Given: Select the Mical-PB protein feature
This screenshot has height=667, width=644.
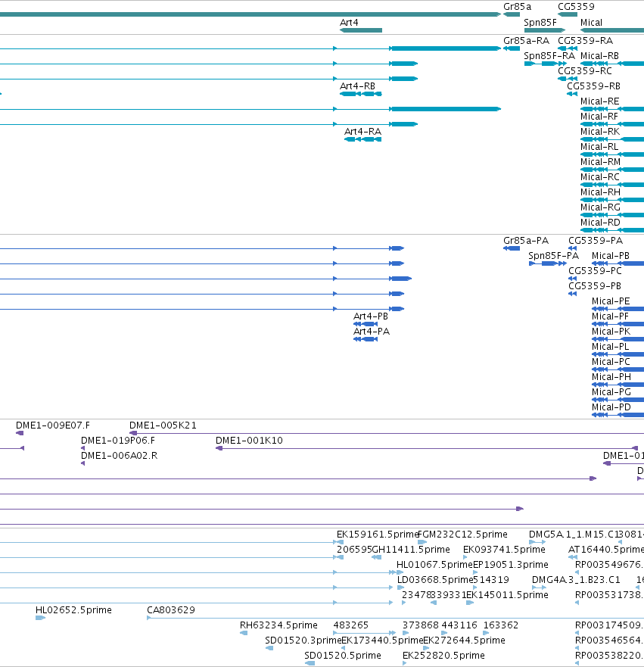Looking at the screenshot, I should pyautogui.click(x=618, y=263).
